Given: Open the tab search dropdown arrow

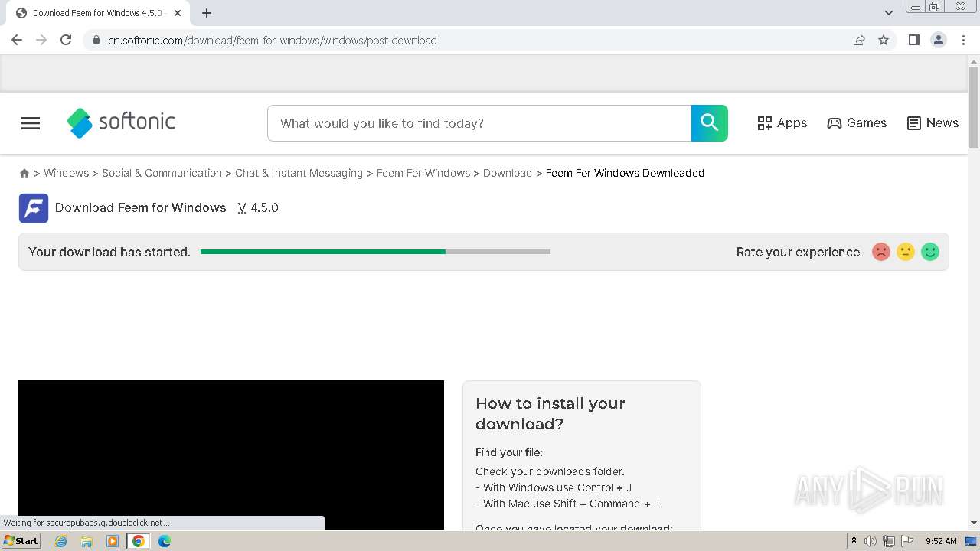Looking at the screenshot, I should click(889, 13).
